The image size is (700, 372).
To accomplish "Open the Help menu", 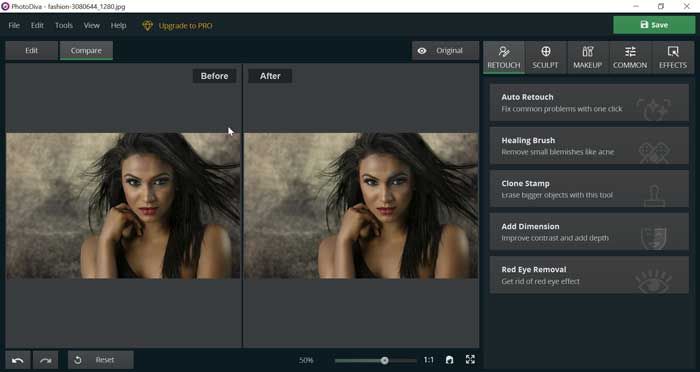I will [118, 25].
